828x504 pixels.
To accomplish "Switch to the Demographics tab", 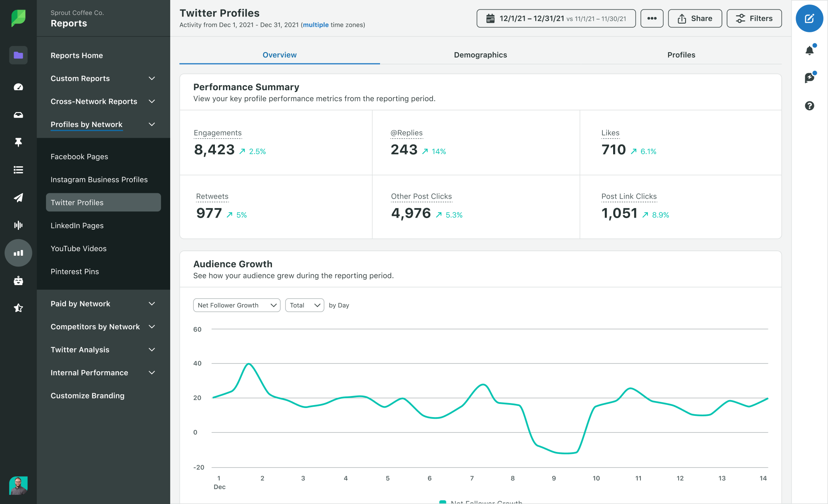I will coord(481,55).
